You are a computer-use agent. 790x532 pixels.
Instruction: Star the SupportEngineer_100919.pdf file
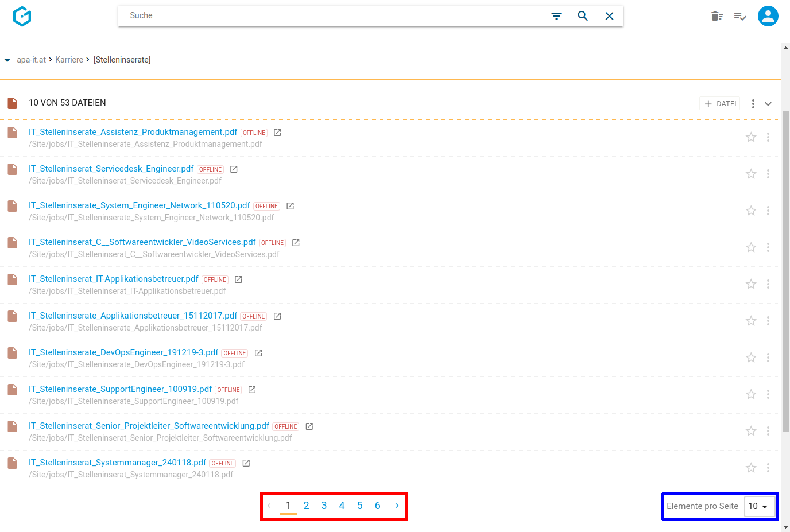point(751,394)
